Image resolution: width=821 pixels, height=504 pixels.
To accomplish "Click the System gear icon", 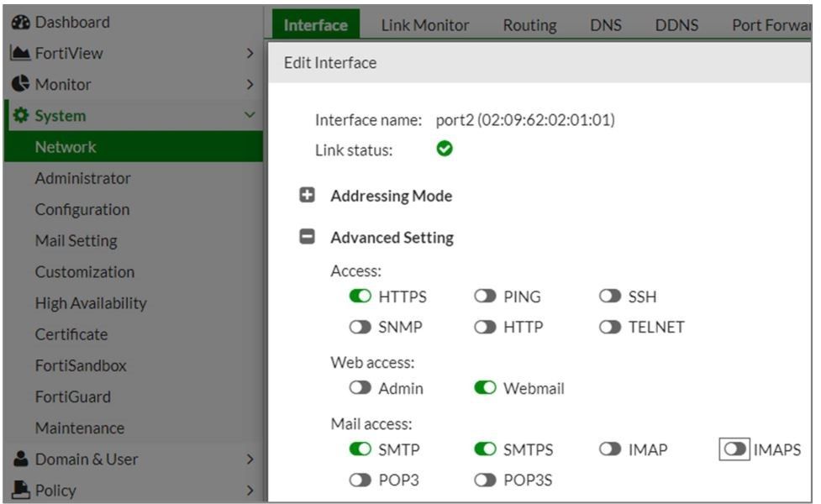I will (x=20, y=116).
